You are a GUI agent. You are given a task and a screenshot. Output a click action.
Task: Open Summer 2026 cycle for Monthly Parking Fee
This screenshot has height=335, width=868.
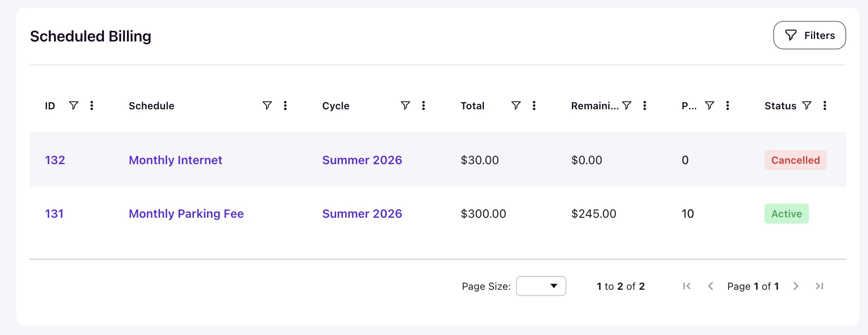tap(362, 214)
